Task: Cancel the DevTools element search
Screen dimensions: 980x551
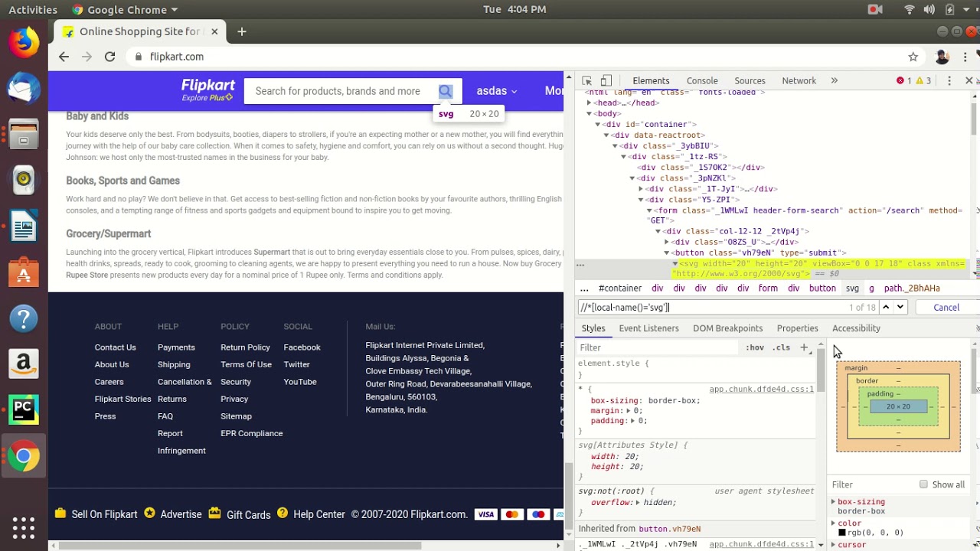Action: 946,307
